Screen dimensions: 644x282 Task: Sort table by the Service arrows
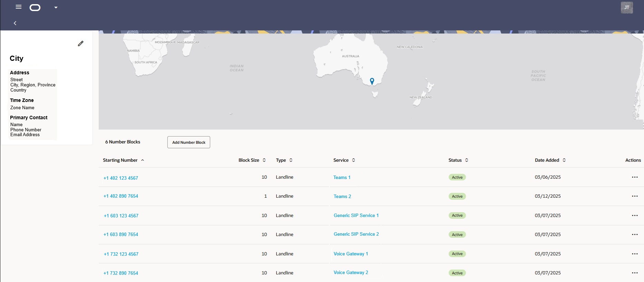coord(353,160)
